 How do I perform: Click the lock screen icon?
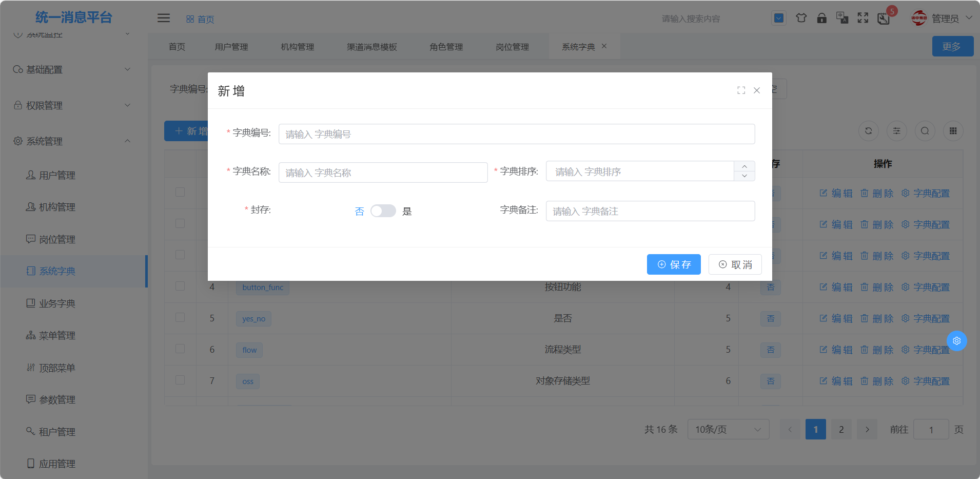pos(821,18)
